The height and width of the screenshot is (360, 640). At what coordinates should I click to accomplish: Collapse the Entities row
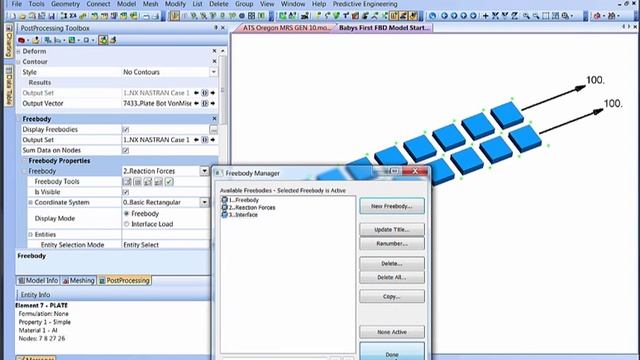click(x=30, y=235)
